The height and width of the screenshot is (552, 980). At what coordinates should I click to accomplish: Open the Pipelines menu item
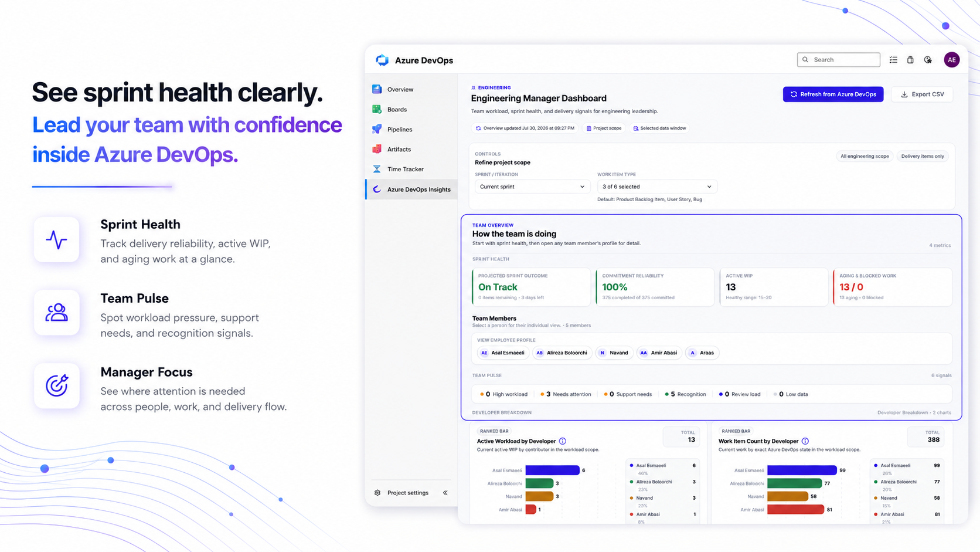pyautogui.click(x=411, y=129)
